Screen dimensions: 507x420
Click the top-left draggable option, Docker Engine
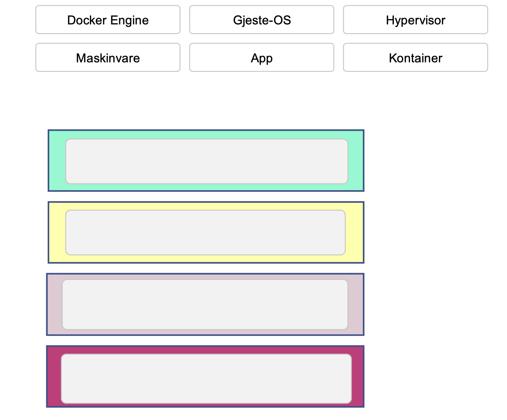pyautogui.click(x=108, y=20)
